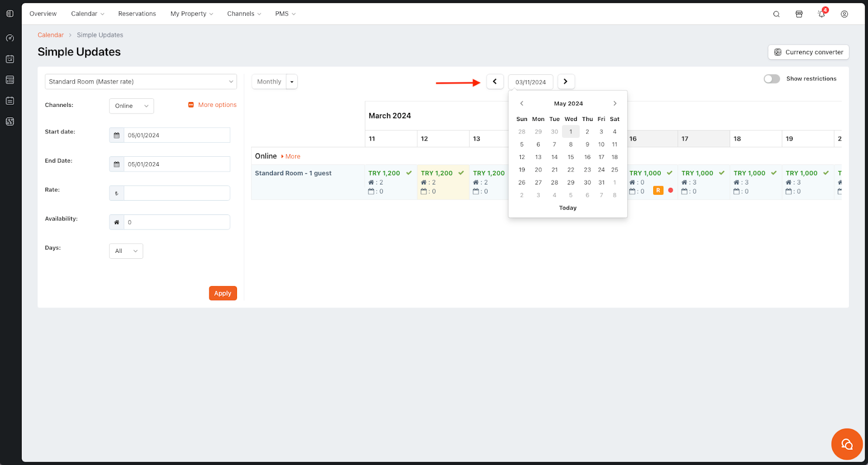Open the chat support bubble
The image size is (868, 465).
[846, 444]
